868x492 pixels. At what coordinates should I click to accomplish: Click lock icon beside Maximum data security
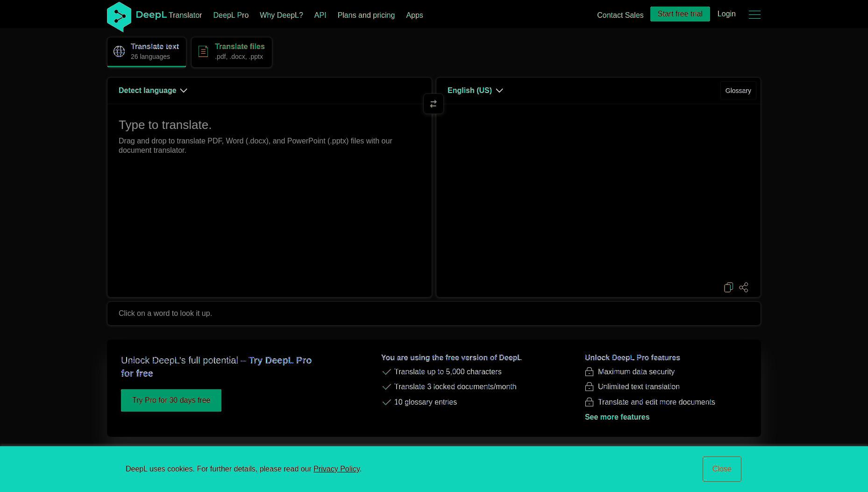(589, 372)
